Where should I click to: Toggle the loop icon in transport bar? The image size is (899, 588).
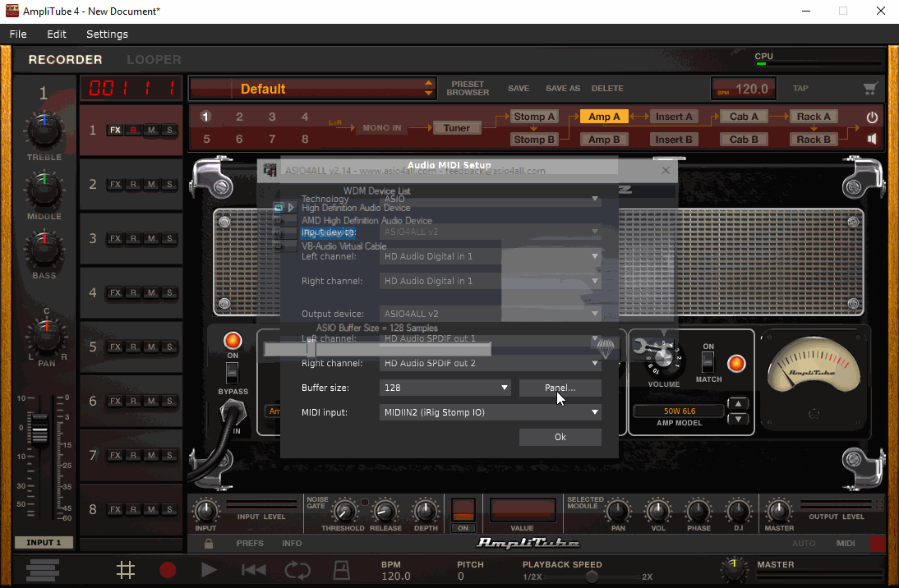coord(297,570)
